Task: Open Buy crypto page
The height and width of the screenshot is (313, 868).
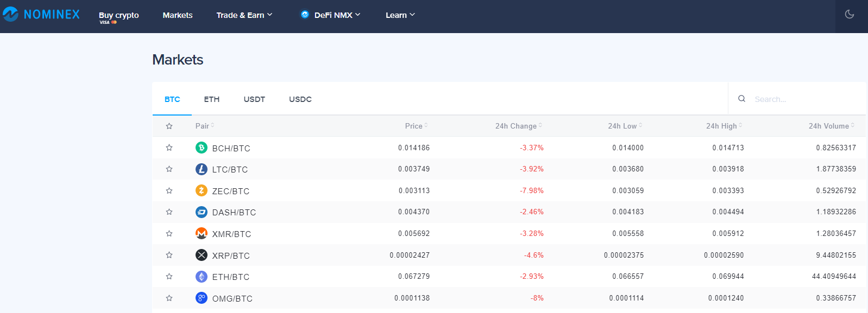Action: pyautogui.click(x=119, y=16)
